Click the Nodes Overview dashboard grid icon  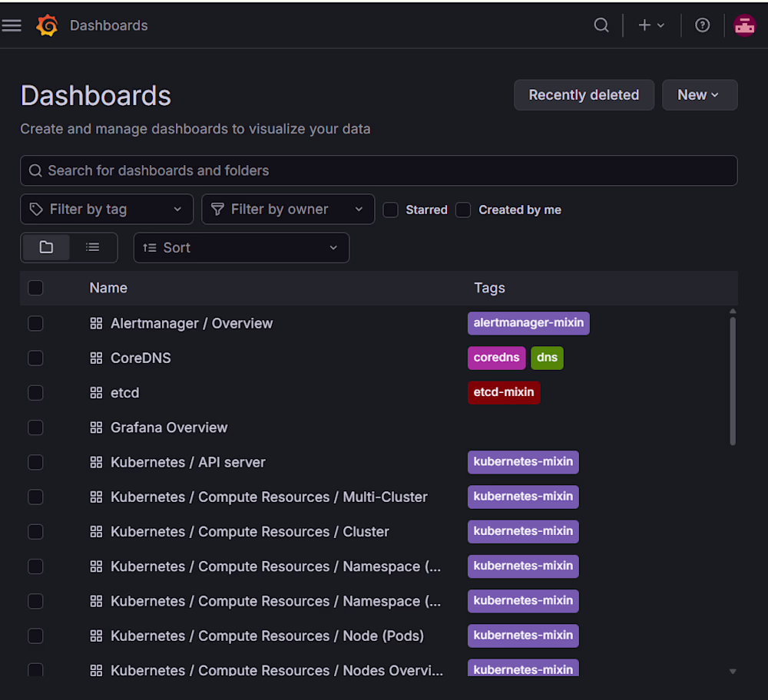click(96, 671)
